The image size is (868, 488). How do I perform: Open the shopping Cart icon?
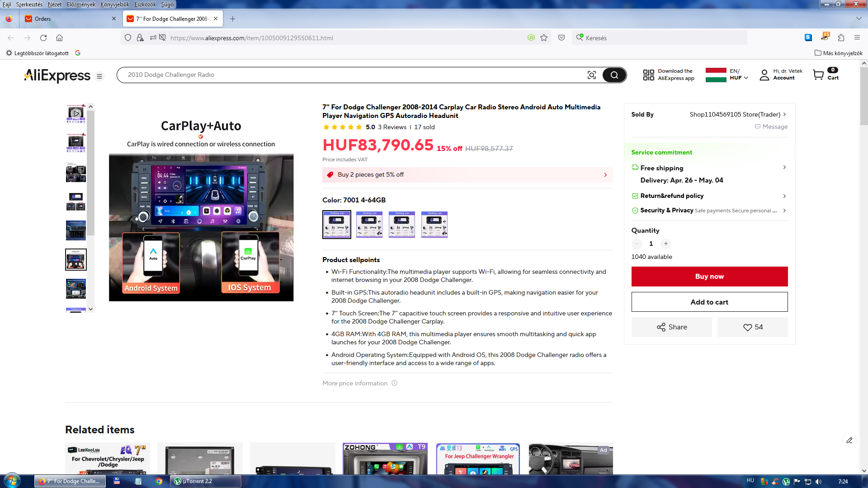[818, 75]
